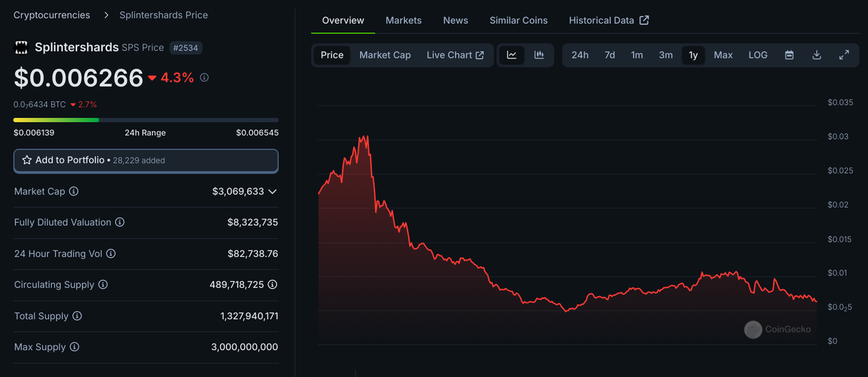Click the $0.006139 range low value

pos(34,133)
